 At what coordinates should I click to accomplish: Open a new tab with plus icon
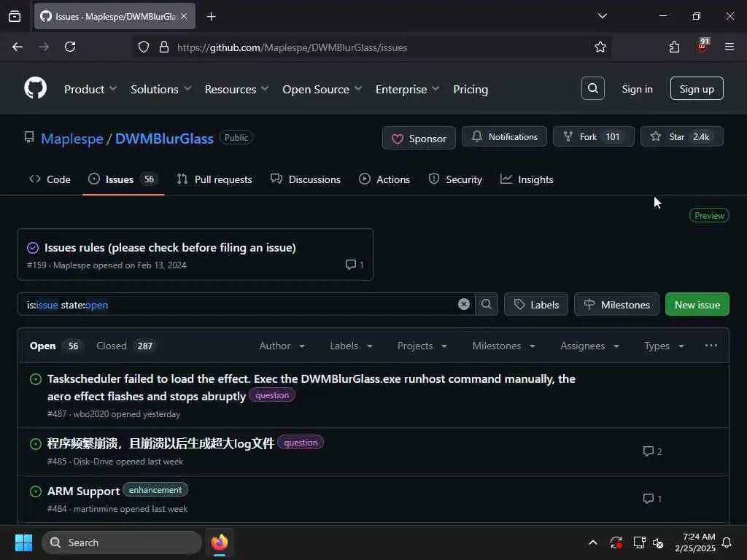[x=211, y=17]
